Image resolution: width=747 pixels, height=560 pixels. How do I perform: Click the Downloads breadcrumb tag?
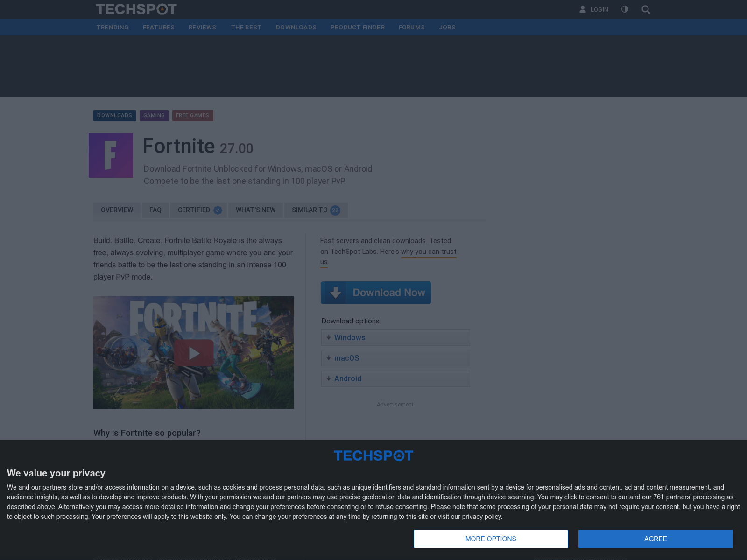[115, 116]
